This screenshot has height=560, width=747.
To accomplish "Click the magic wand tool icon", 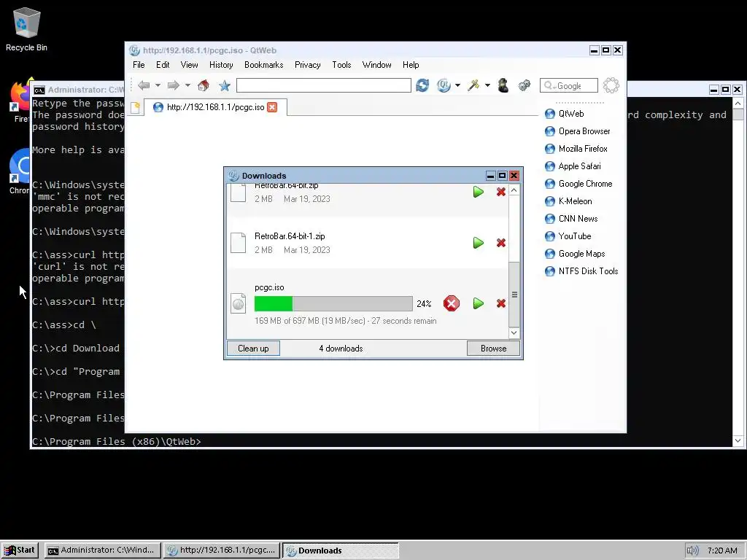I will [473, 85].
